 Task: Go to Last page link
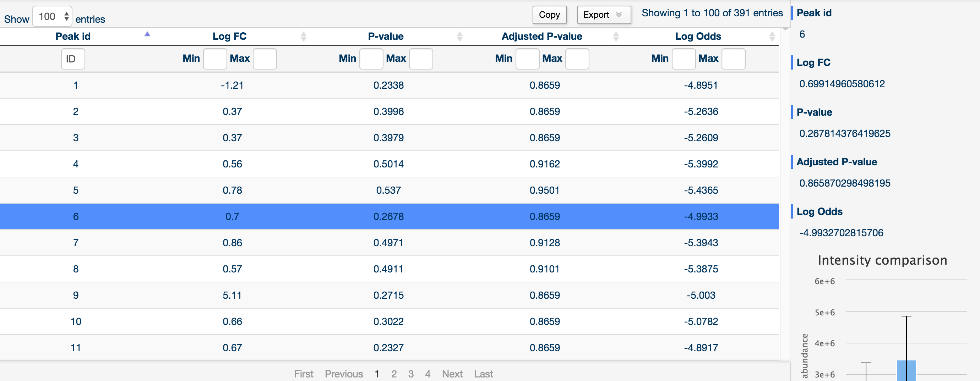[484, 374]
